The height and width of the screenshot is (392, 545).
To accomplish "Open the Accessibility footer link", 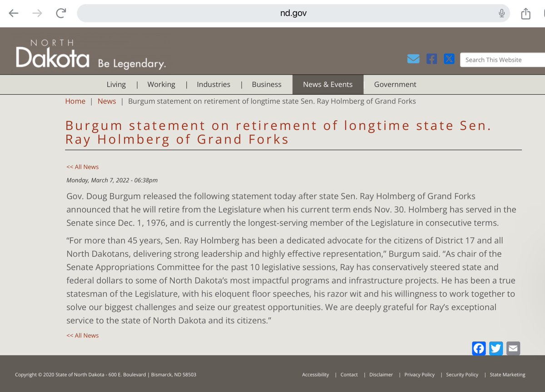I will point(316,375).
